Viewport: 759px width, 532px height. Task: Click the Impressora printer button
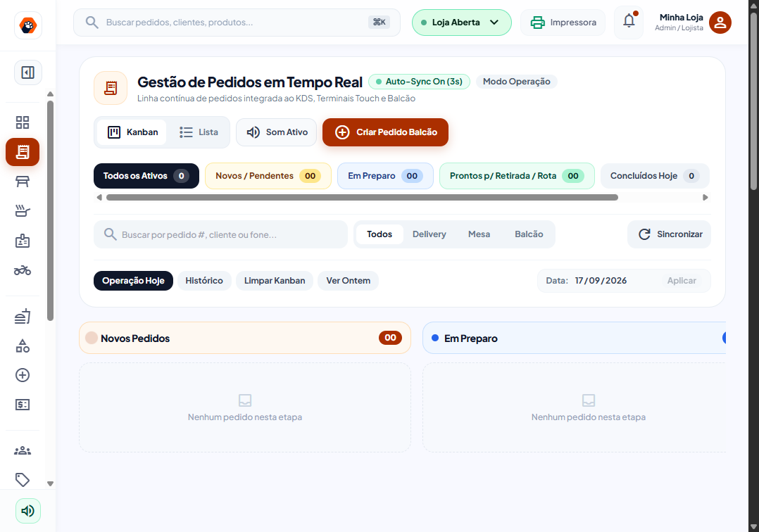[563, 23]
